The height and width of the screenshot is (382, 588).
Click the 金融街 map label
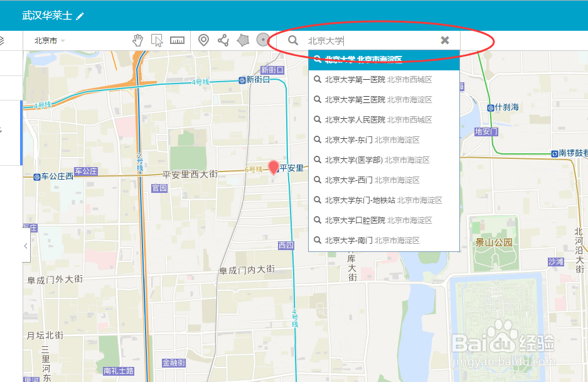[x=174, y=363]
